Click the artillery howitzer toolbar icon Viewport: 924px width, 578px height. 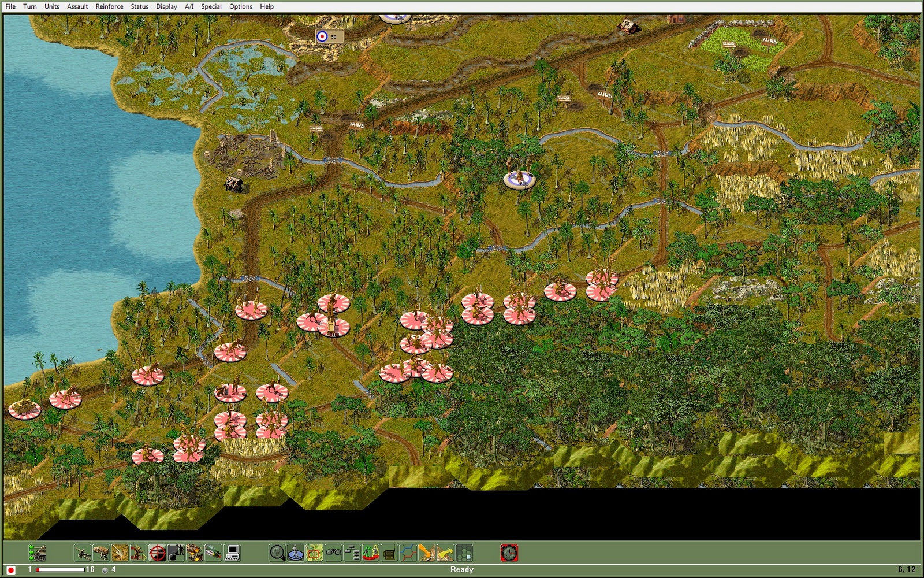83,553
